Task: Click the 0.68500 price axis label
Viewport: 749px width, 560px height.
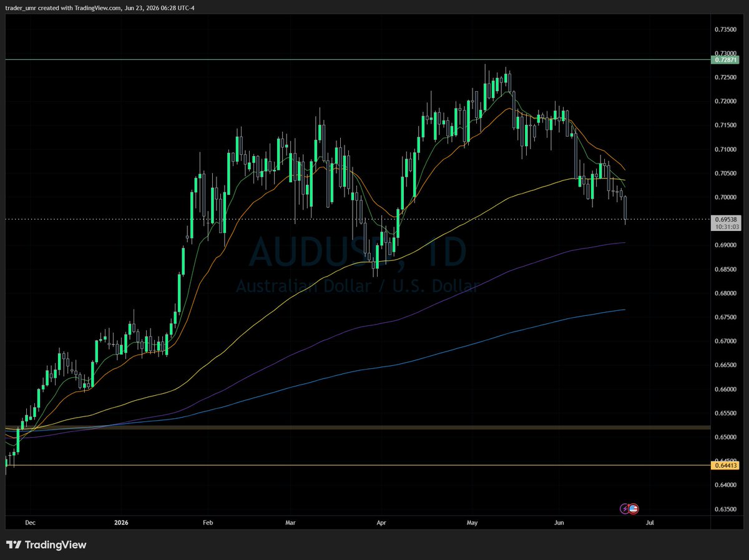Action: tap(725, 269)
